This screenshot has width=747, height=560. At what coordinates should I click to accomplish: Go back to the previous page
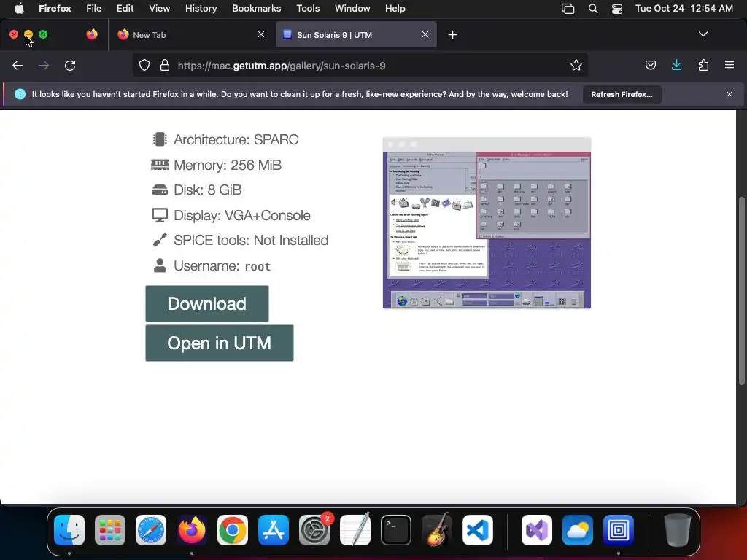18,66
